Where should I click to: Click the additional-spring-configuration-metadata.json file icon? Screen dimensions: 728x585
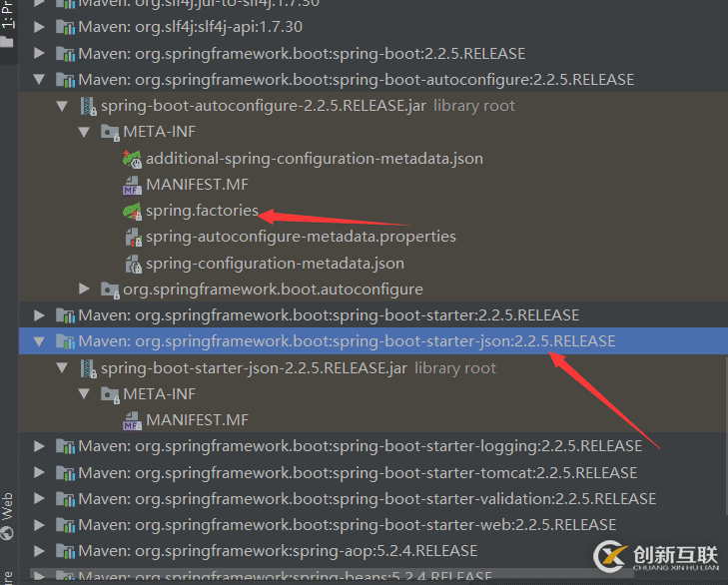coord(133,159)
